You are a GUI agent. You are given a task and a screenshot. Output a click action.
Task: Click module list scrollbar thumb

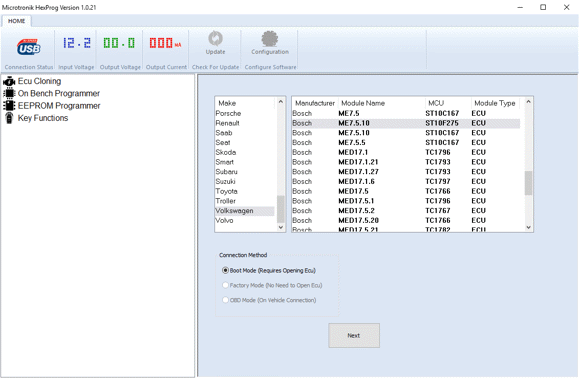[528, 183]
